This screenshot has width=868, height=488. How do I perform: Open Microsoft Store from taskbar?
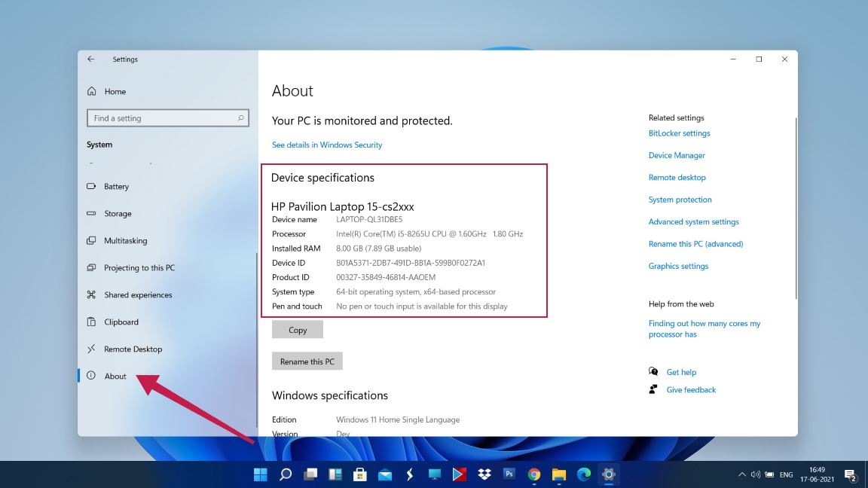coord(360,474)
